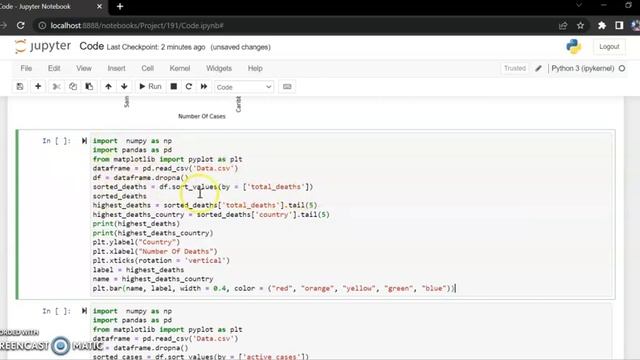The height and width of the screenshot is (360, 640).
Task: Move selected cell up arrow
Action: tap(108, 87)
